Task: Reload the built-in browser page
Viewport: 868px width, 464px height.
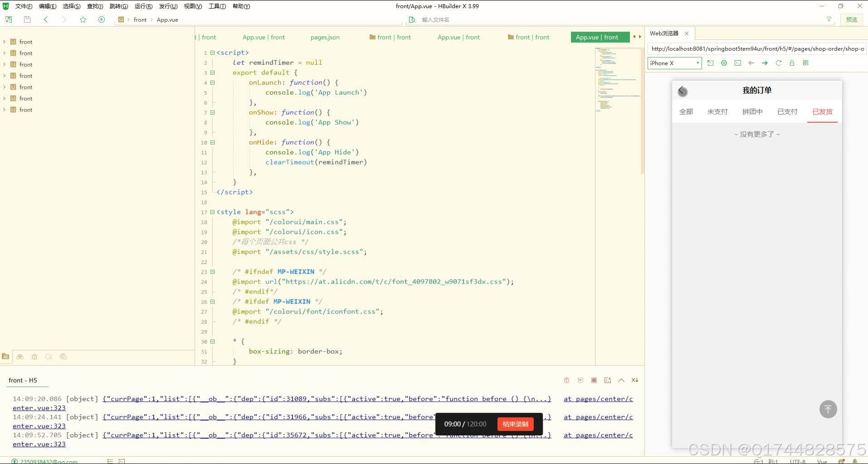Action: point(778,63)
